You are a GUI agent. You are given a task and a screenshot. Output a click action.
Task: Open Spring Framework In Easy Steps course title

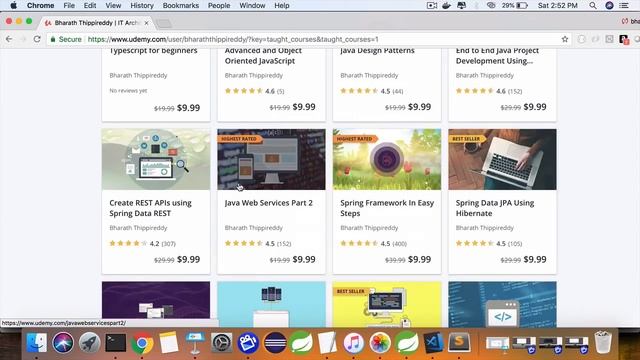click(x=387, y=208)
